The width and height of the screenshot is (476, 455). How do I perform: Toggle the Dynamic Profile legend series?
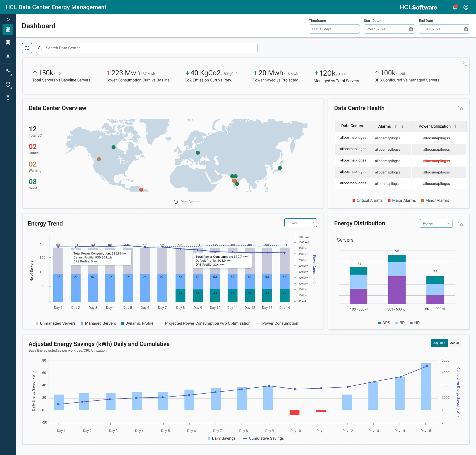click(137, 323)
